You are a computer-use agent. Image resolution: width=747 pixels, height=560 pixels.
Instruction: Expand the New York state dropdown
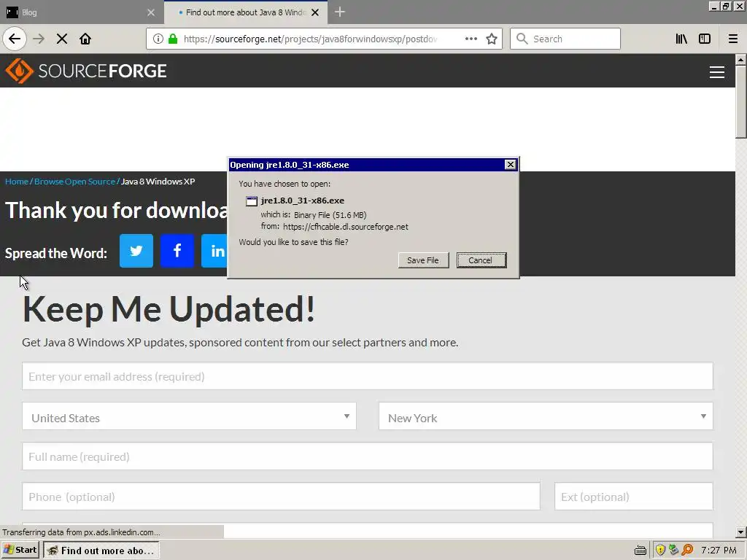(546, 416)
